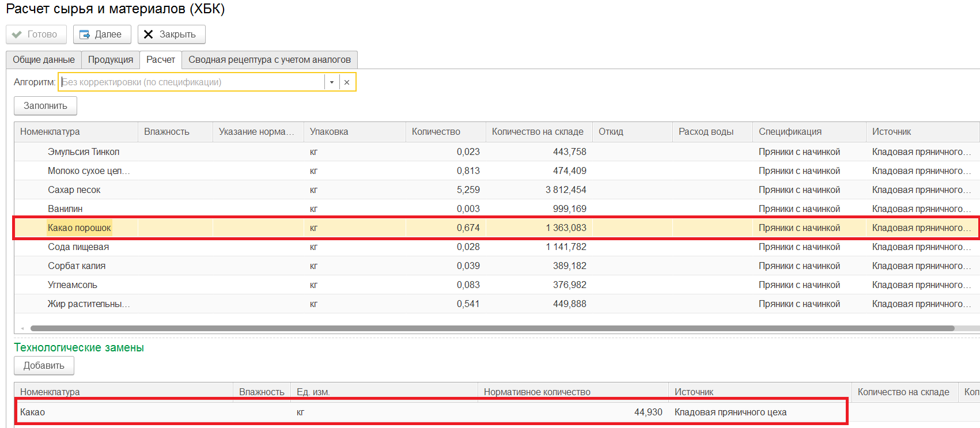Click stock value 999,169 for Ванилин

[569, 209]
